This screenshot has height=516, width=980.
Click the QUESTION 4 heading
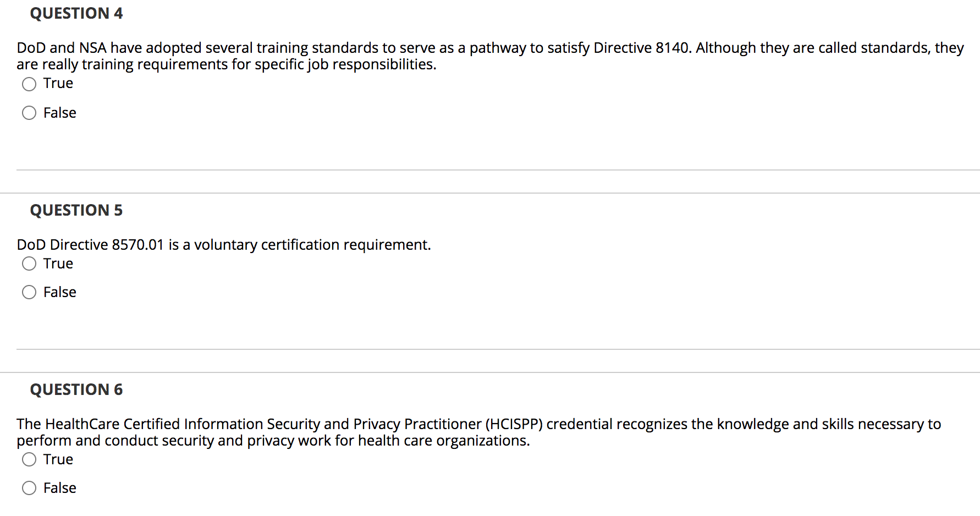tap(76, 13)
